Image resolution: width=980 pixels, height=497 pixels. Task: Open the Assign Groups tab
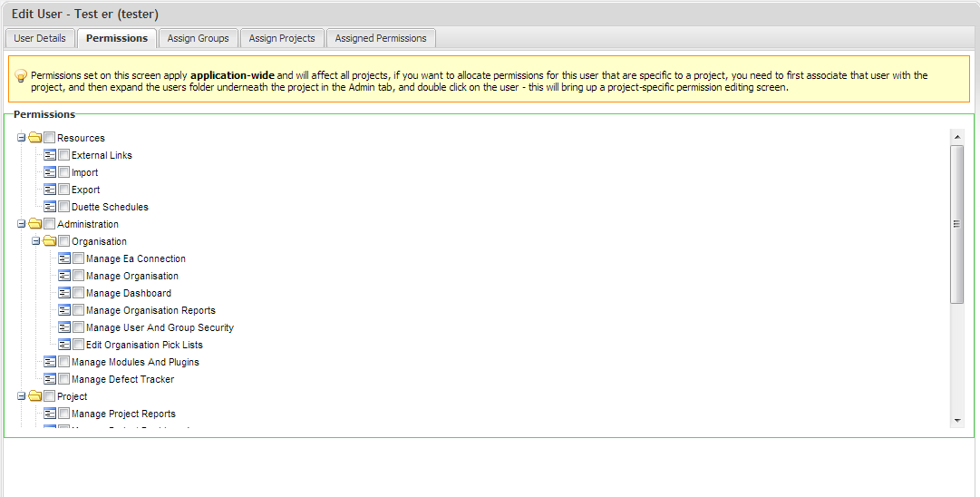point(198,38)
